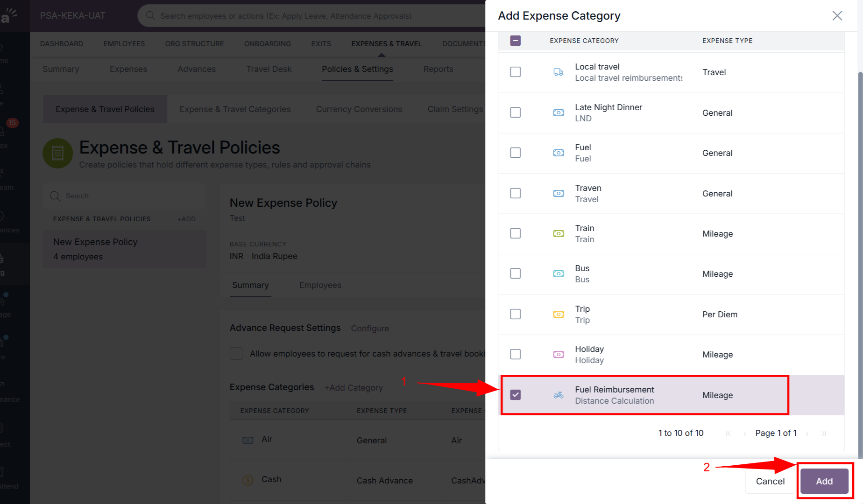Click the search magnifier icon in top bar
Image resolution: width=863 pixels, height=504 pixels.
point(150,16)
